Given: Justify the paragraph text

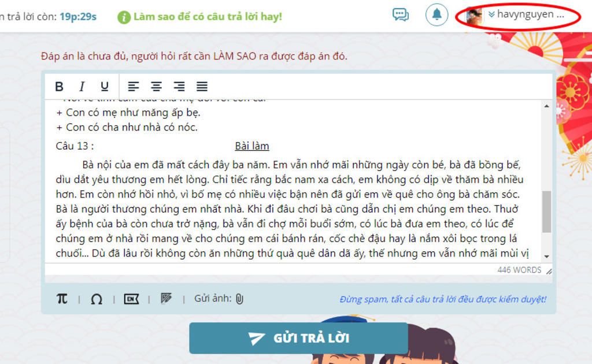Looking at the screenshot, I should click(202, 87).
